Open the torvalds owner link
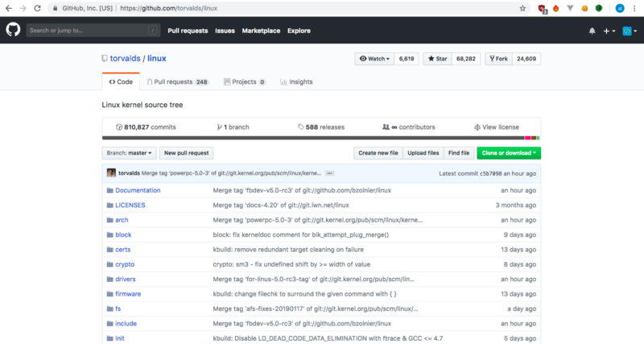 [126, 58]
